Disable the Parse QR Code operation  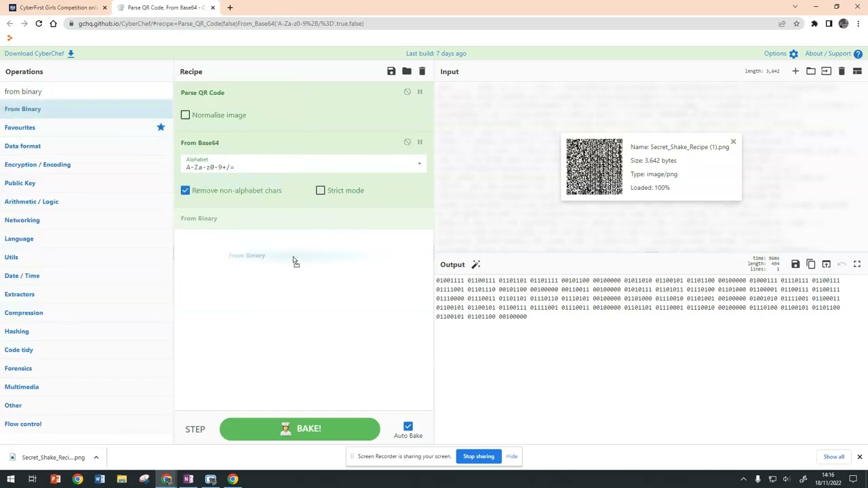pyautogui.click(x=407, y=91)
